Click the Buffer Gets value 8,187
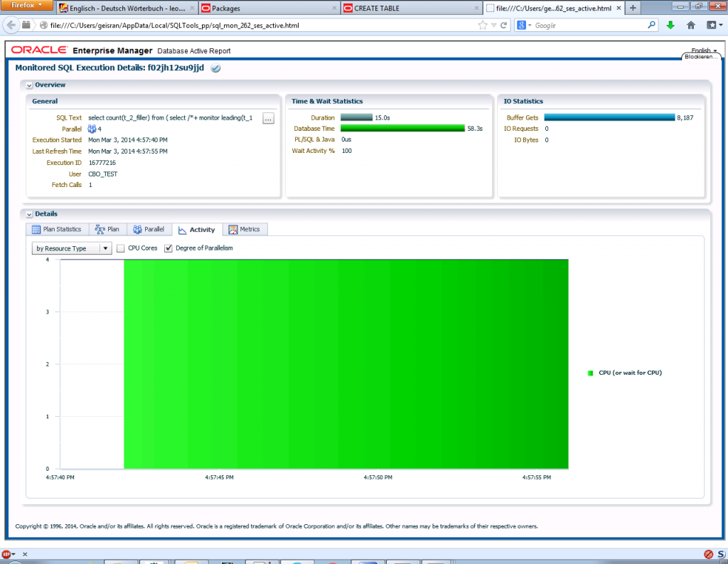Screen dimensions: 728x564 pos(685,117)
